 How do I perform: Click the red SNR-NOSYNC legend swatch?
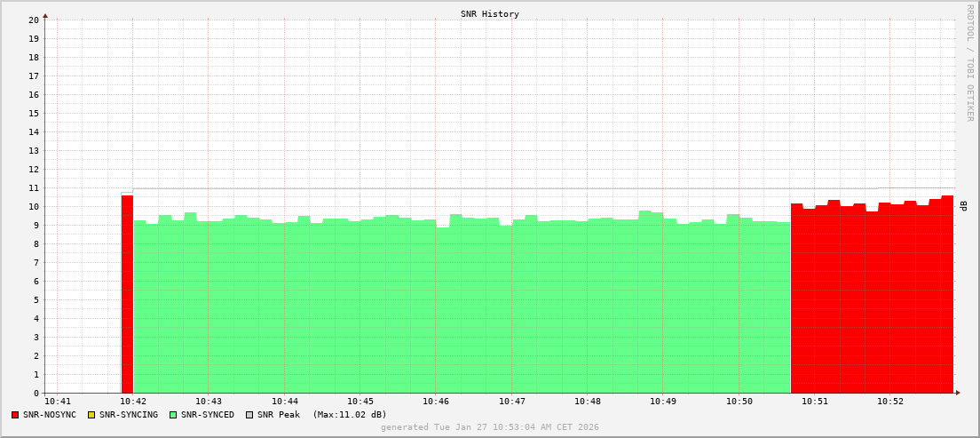tap(15, 415)
